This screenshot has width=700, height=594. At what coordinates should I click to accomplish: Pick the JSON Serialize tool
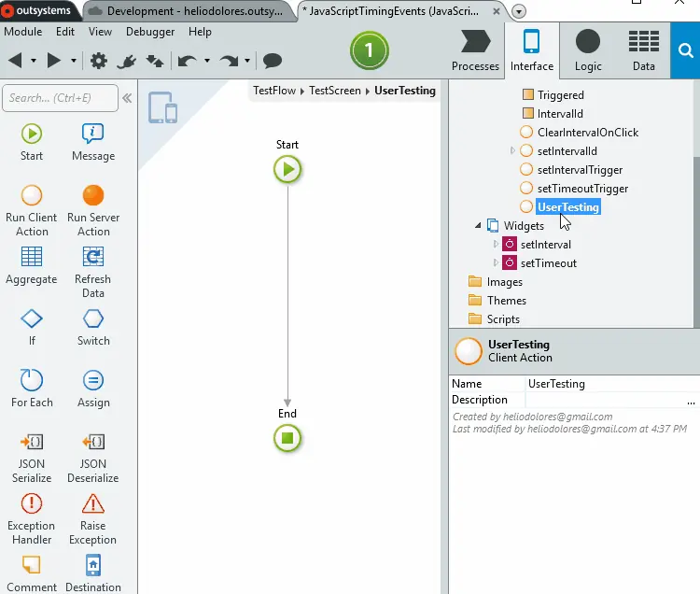pos(31,458)
